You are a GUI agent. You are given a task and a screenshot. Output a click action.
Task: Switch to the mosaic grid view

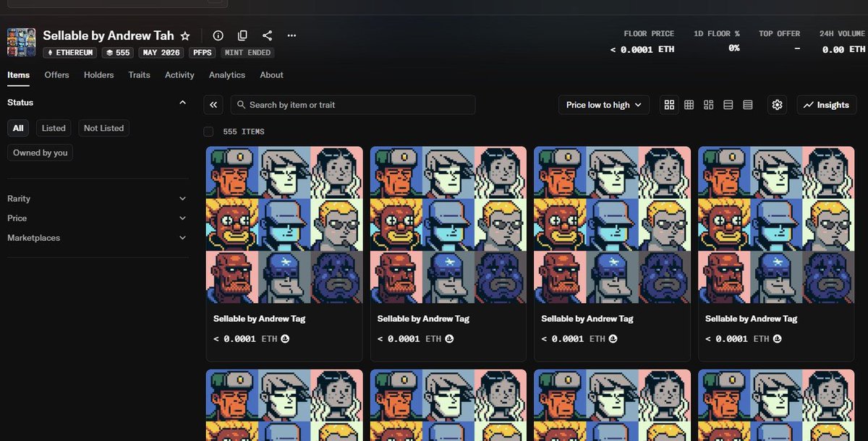tap(709, 105)
